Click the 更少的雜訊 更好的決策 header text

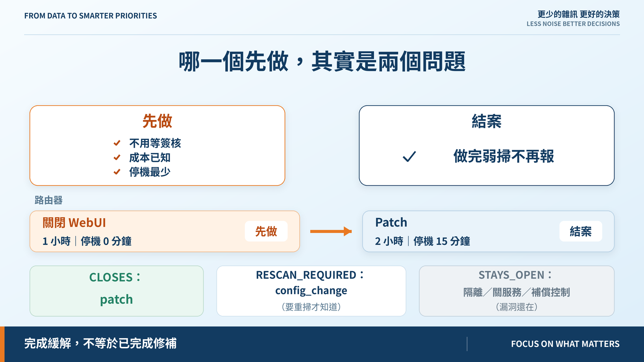point(579,14)
